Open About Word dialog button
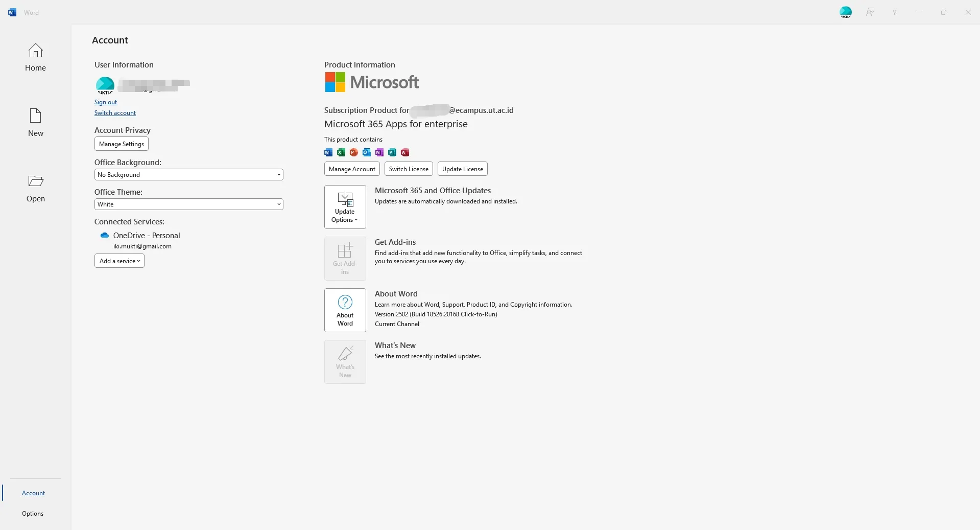Viewport: 980px width, 530px height. tap(345, 310)
